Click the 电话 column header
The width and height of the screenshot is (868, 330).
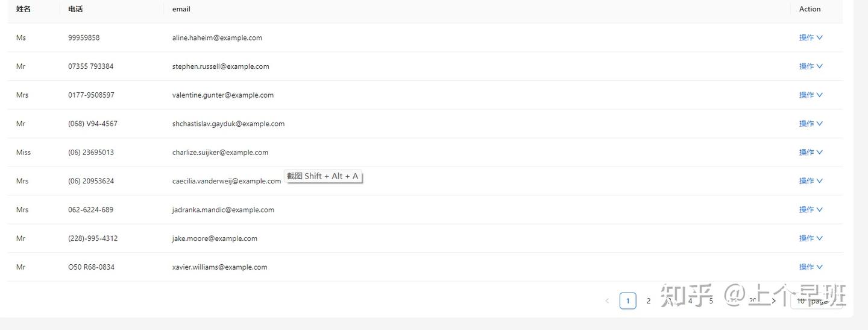(75, 9)
